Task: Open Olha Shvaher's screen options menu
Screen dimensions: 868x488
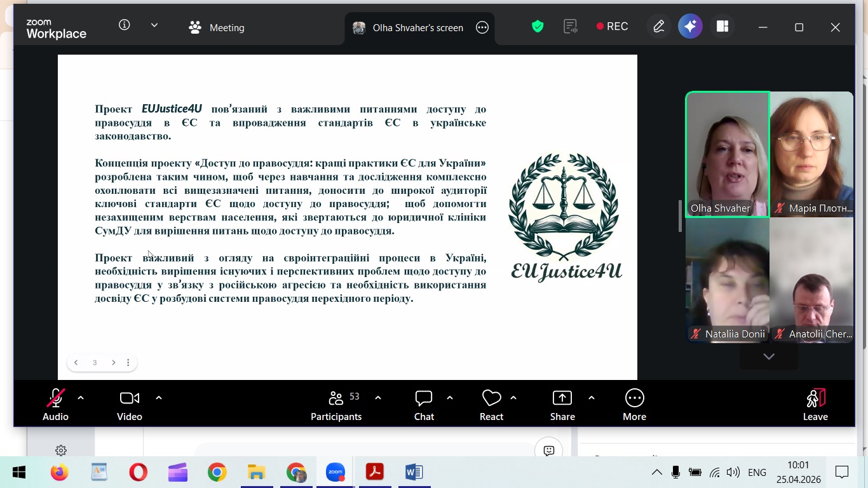Action: coord(482,27)
